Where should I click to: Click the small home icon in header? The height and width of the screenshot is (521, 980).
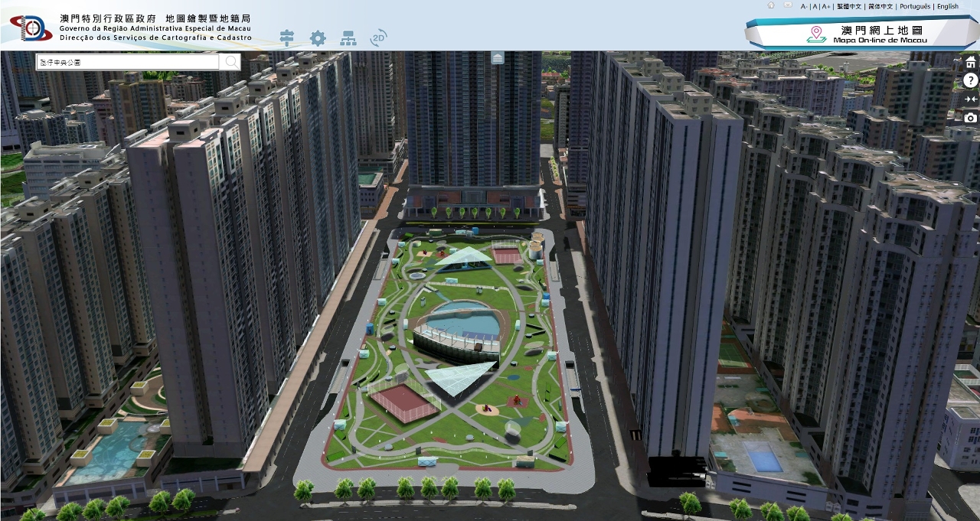pyautogui.click(x=771, y=5)
